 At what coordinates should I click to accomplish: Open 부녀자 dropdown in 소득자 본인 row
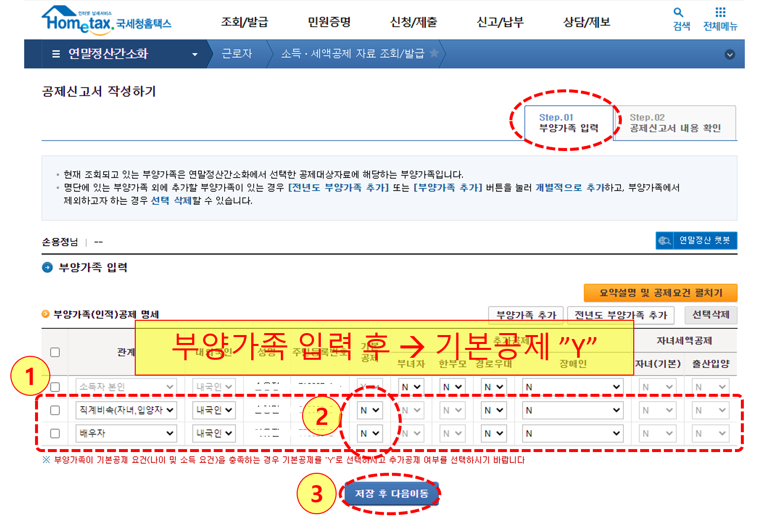tap(411, 387)
